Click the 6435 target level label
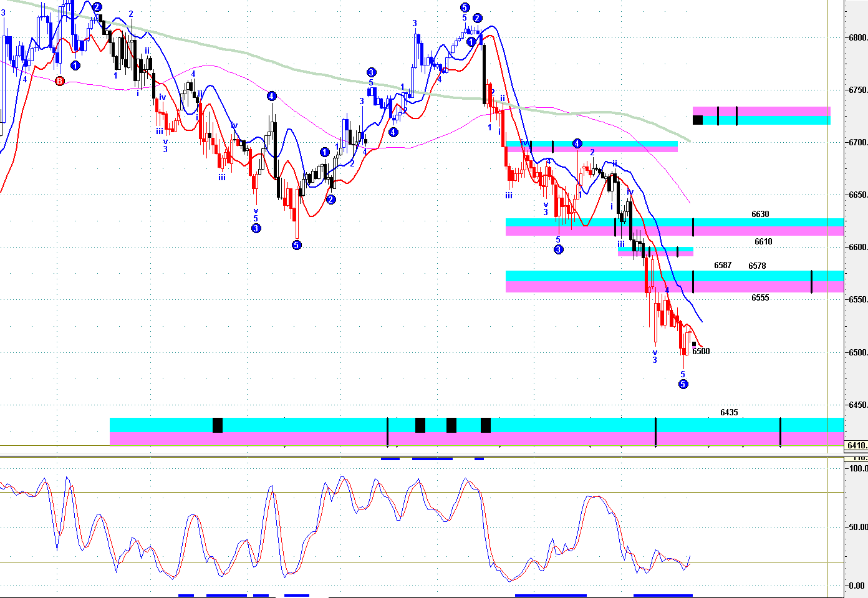Image resolution: width=868 pixels, height=598 pixels. (x=729, y=412)
